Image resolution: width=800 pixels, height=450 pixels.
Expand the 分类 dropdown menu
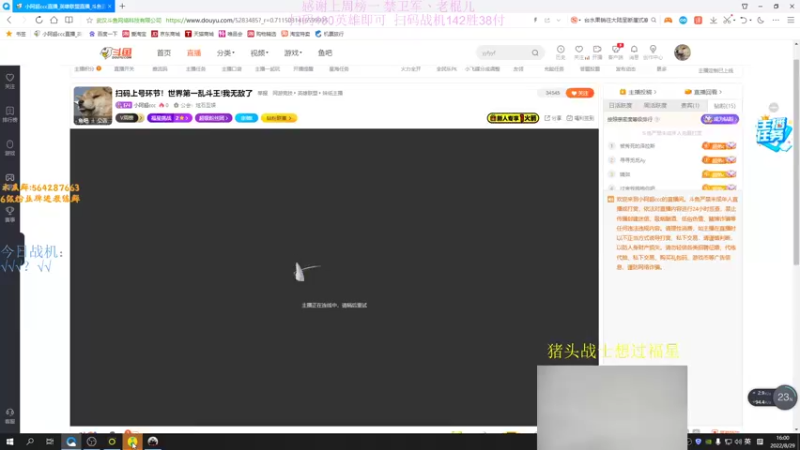pos(226,53)
